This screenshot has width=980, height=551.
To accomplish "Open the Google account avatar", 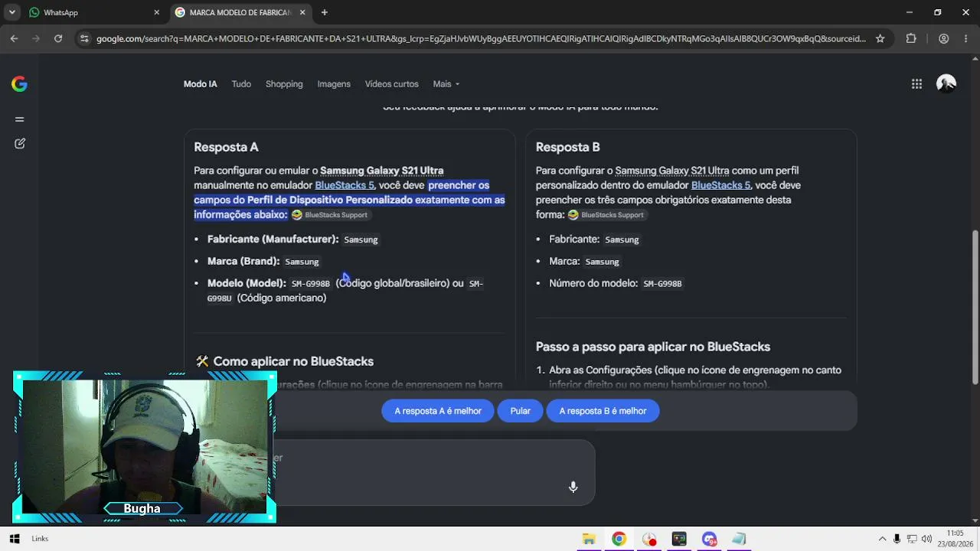I will click(946, 84).
